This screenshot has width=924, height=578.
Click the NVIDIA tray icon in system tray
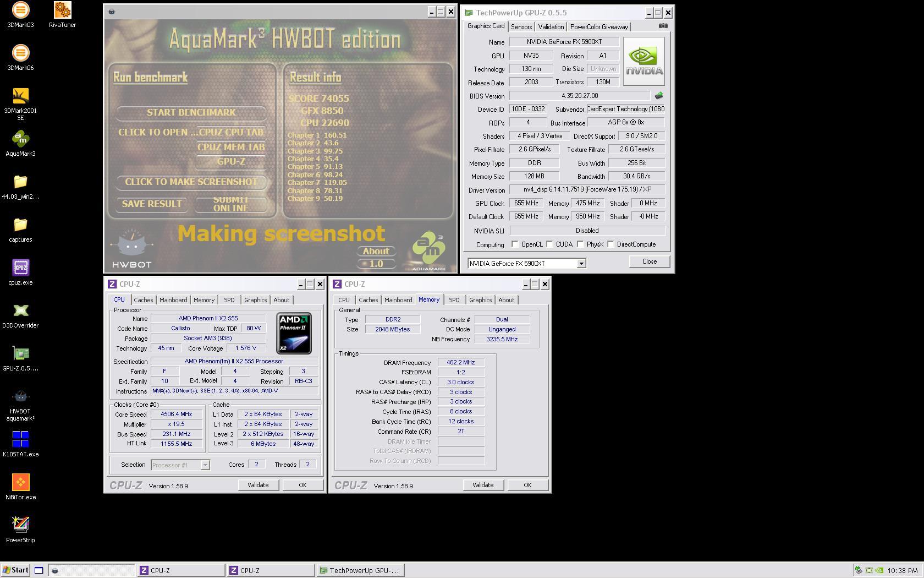879,570
